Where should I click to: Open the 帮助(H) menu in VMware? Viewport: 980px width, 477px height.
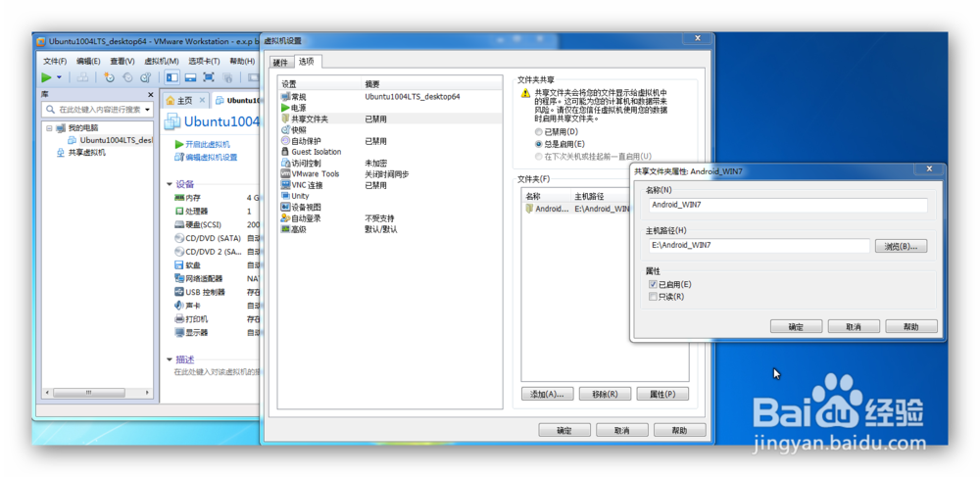click(242, 61)
